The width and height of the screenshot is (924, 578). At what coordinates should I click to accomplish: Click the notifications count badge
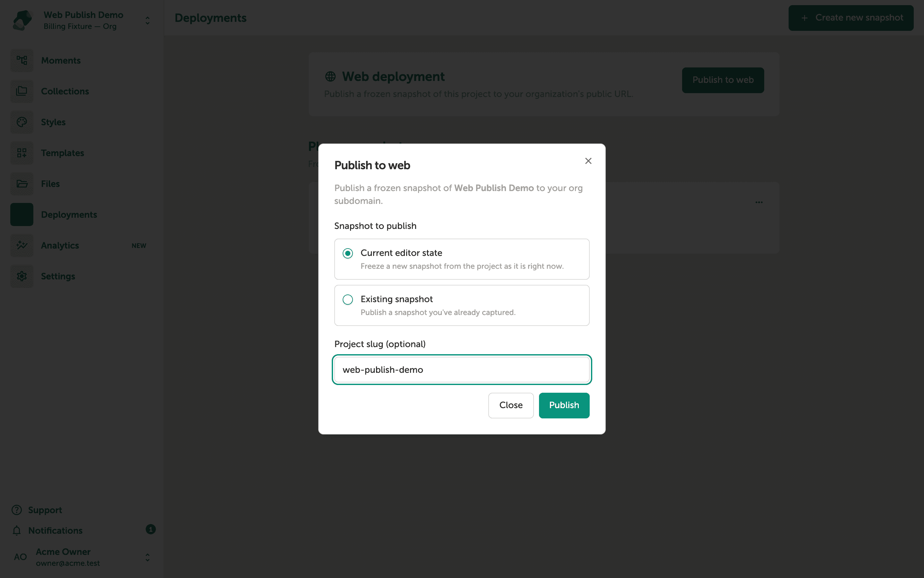tap(151, 530)
